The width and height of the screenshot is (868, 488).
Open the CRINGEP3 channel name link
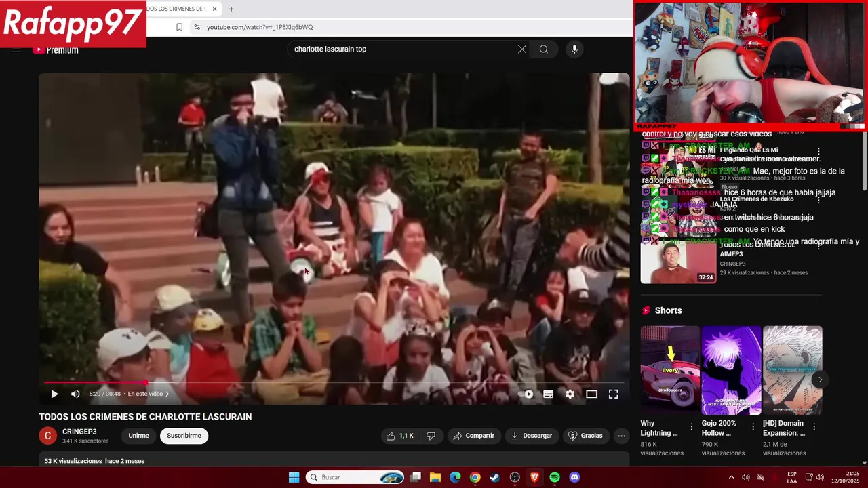[79, 432]
